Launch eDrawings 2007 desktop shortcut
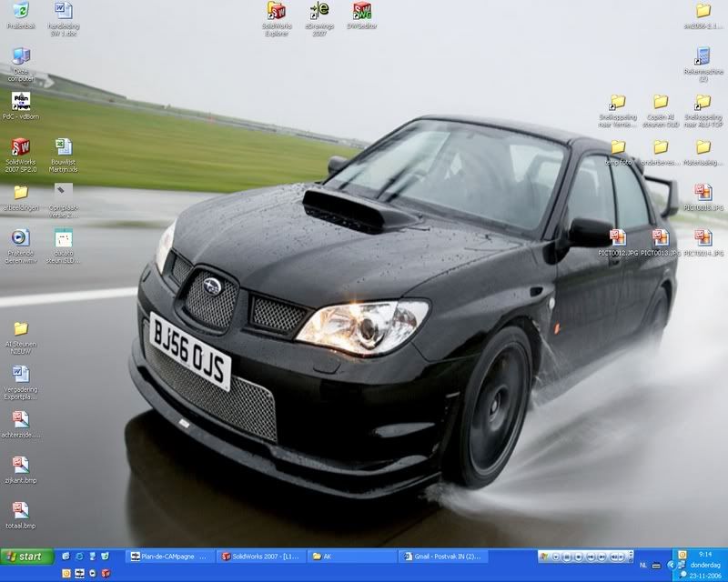 pyautogui.click(x=319, y=19)
